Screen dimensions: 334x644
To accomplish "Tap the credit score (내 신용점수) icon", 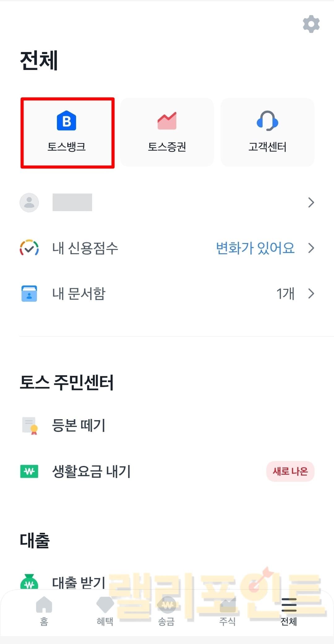I will point(29,248).
